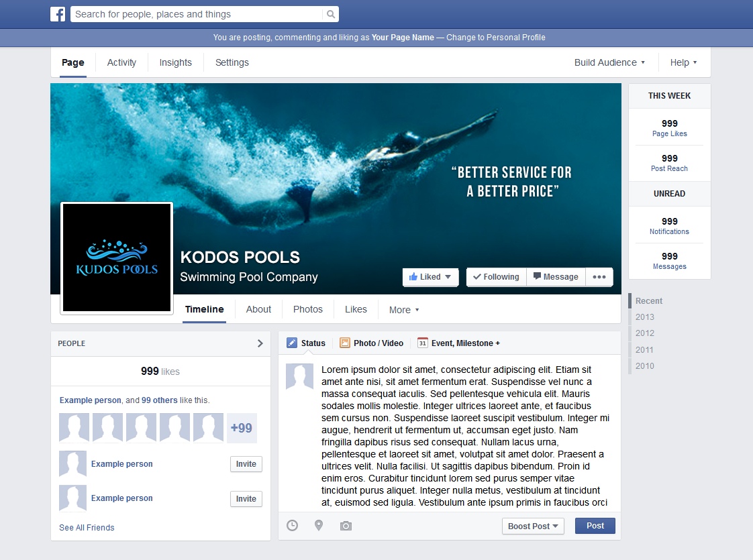753x560 pixels.
Task: Open the Build Audience menu
Action: [608, 62]
